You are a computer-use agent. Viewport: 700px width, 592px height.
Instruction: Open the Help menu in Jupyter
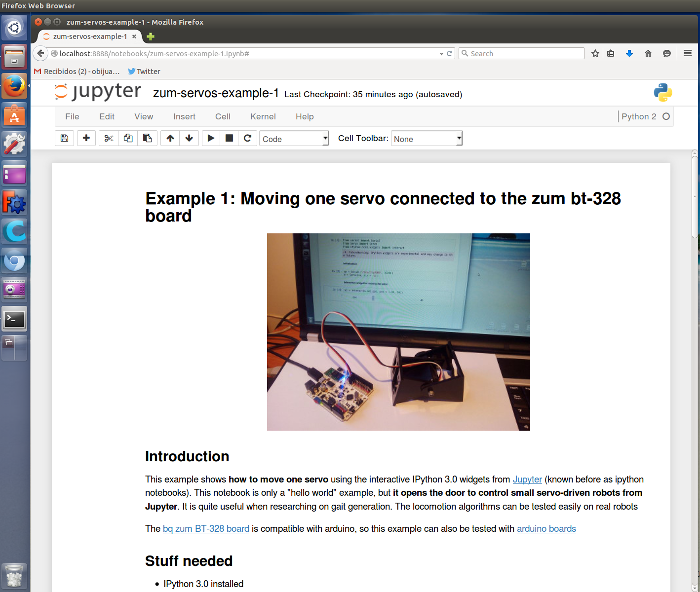305,116
